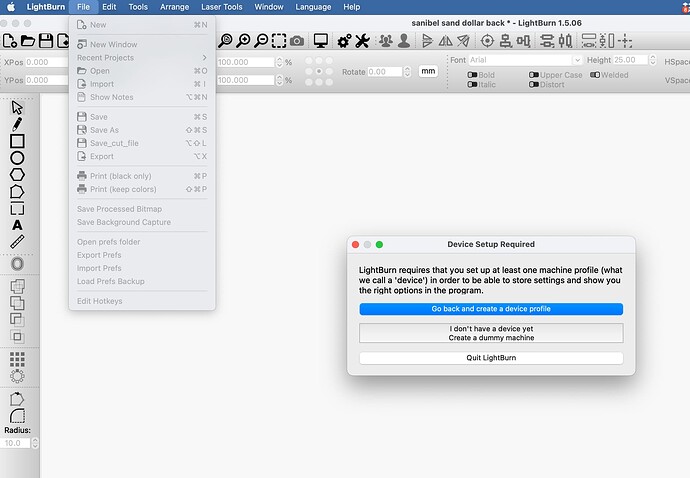
Task: Open the Tools menu
Action: (x=138, y=7)
